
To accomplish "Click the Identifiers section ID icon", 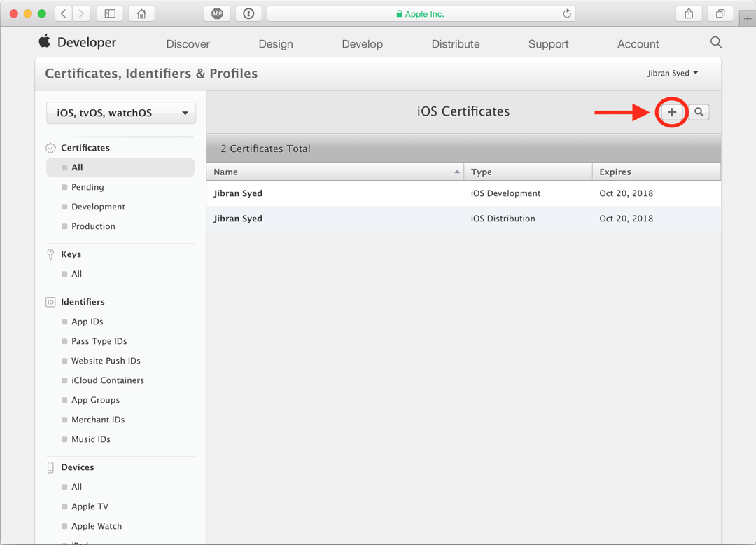I will (x=50, y=302).
